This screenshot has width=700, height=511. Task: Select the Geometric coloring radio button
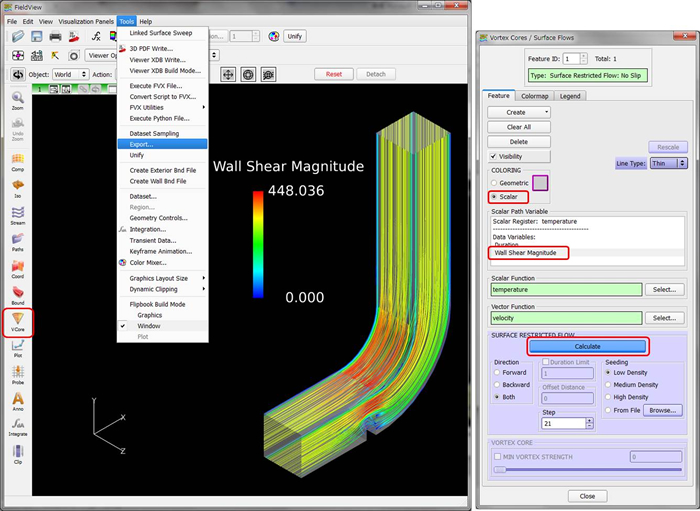point(495,183)
